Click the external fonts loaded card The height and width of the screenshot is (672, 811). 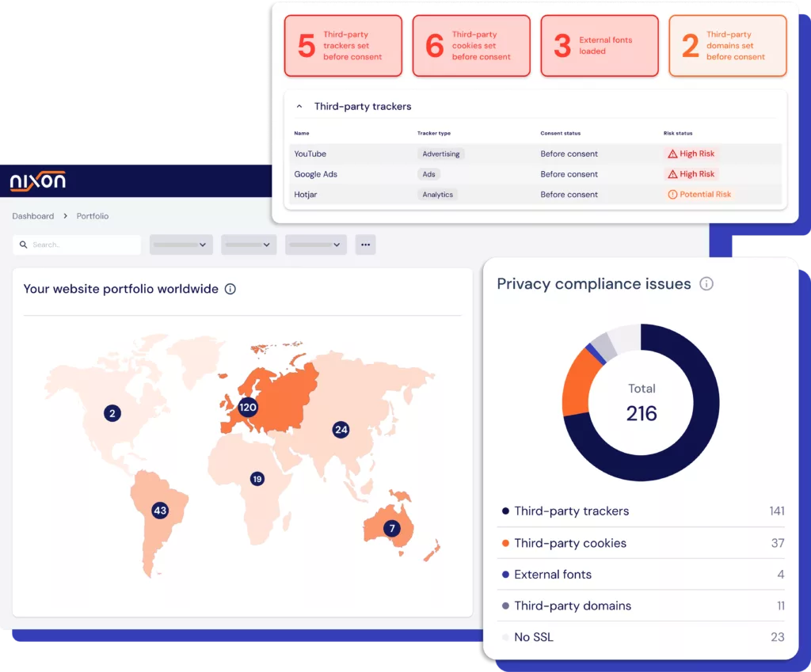[600, 46]
